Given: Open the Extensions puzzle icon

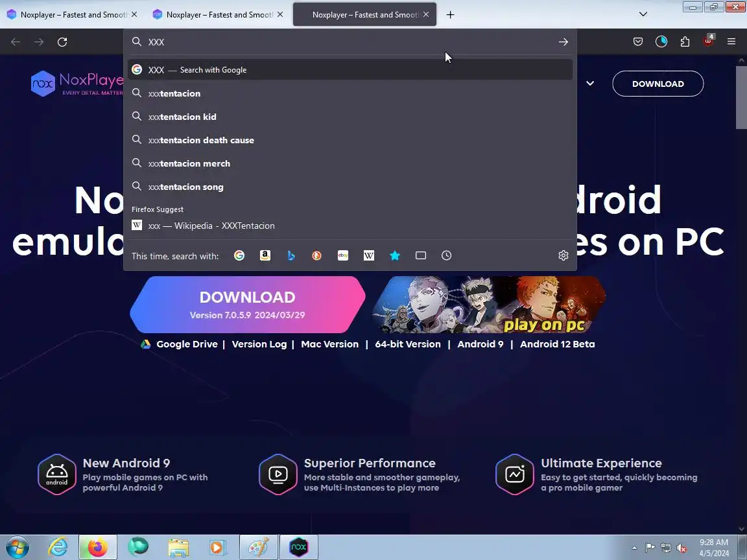Looking at the screenshot, I should click(x=685, y=42).
